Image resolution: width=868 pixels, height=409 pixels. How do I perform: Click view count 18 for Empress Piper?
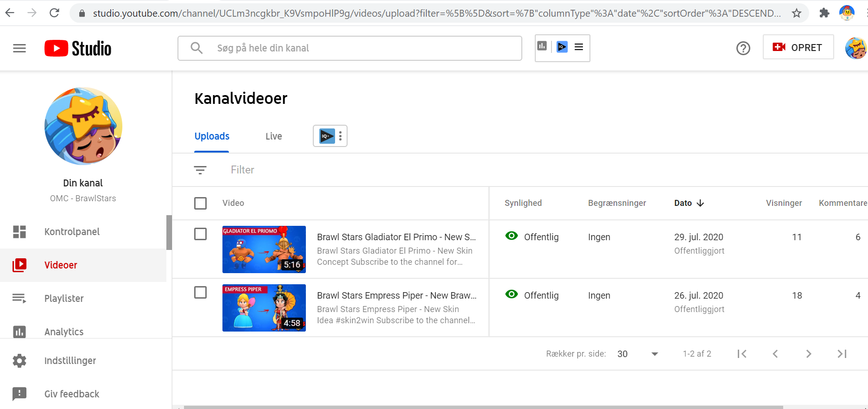(797, 295)
